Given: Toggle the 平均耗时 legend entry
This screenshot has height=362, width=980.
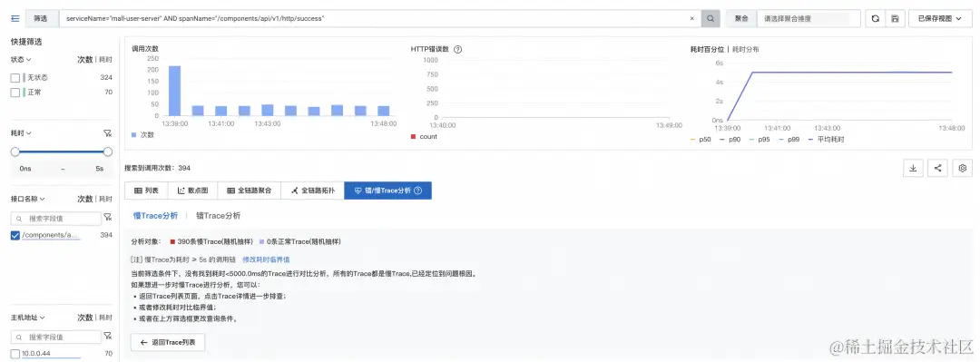Looking at the screenshot, I should coord(826,140).
